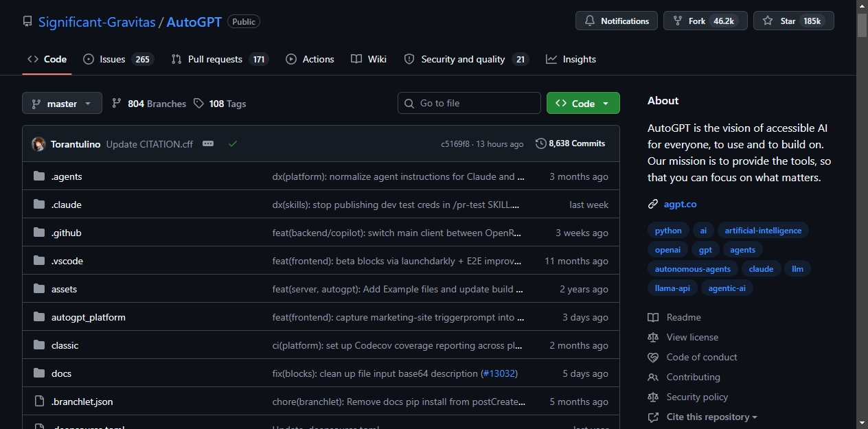Select the gpt topic tag

pyautogui.click(x=705, y=250)
